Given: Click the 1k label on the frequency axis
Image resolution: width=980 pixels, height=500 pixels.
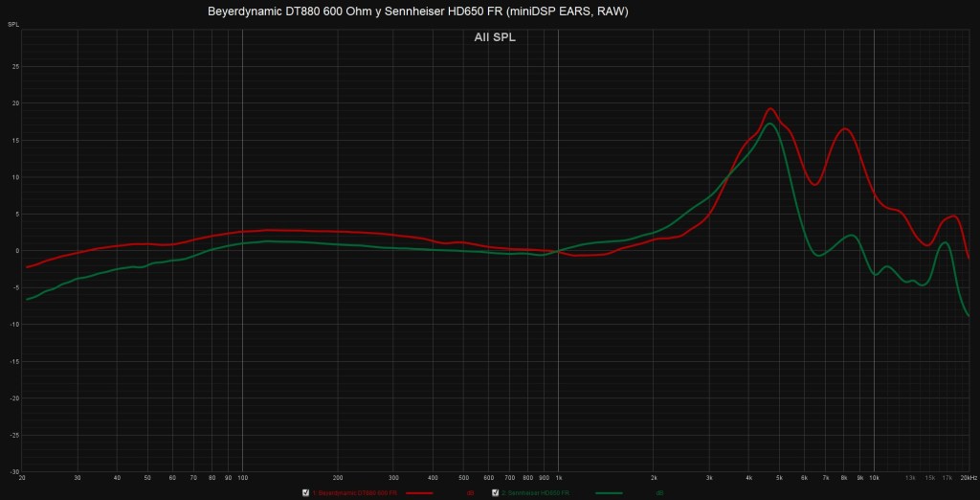Looking at the screenshot, I should [x=559, y=477].
